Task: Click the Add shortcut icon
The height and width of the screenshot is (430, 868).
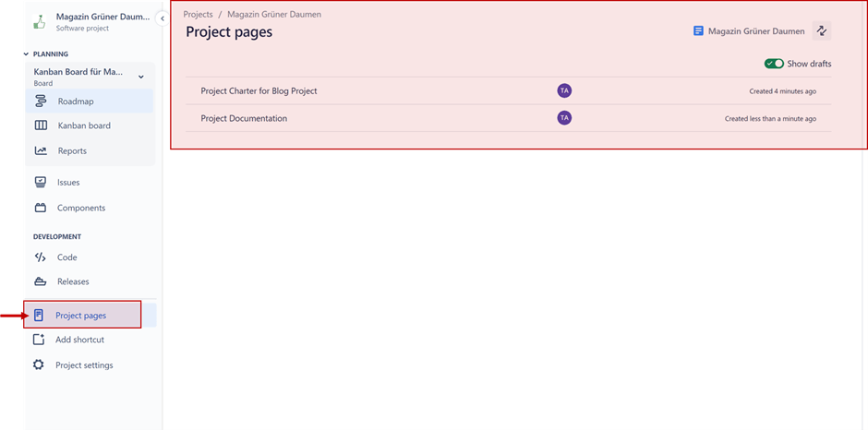Action: click(x=39, y=340)
